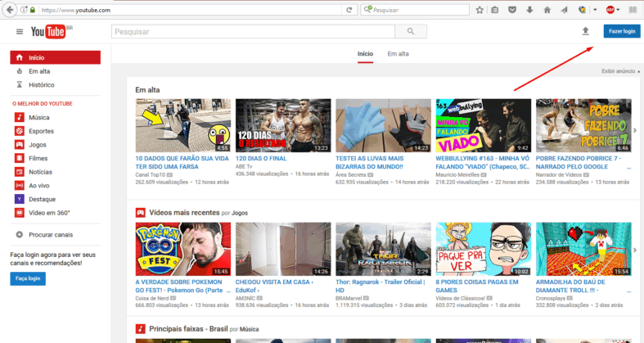Open the Vídeo em 360° icon in sidebar

point(20,213)
